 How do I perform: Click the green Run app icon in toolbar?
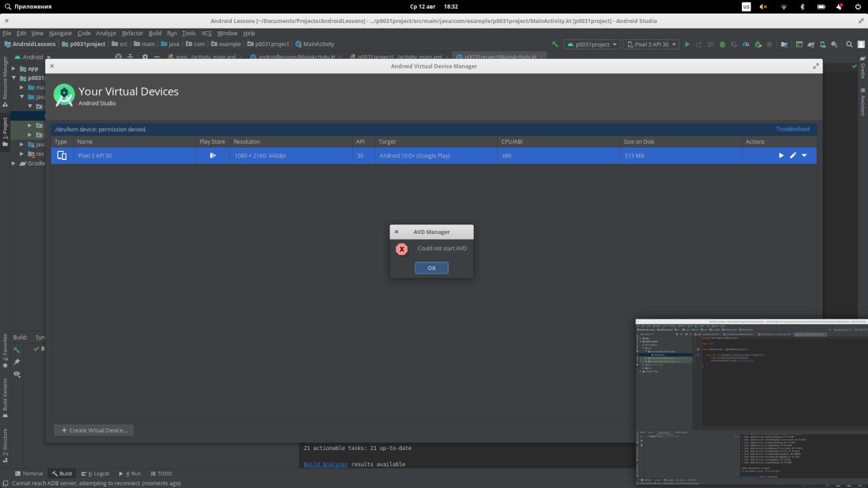(x=688, y=44)
